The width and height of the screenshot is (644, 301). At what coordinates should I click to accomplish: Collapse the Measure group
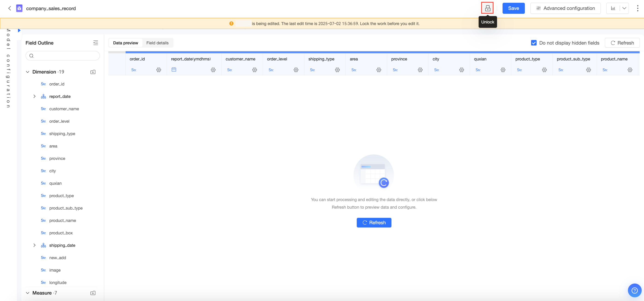click(28, 293)
